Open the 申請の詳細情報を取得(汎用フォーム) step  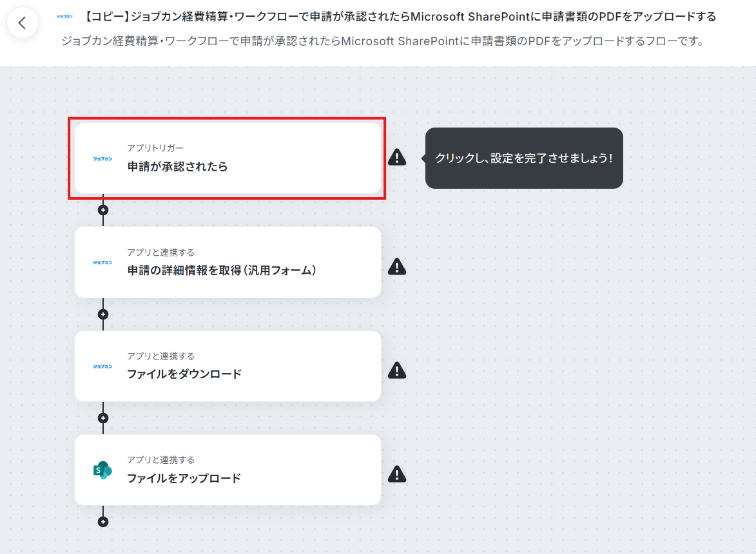click(x=228, y=262)
